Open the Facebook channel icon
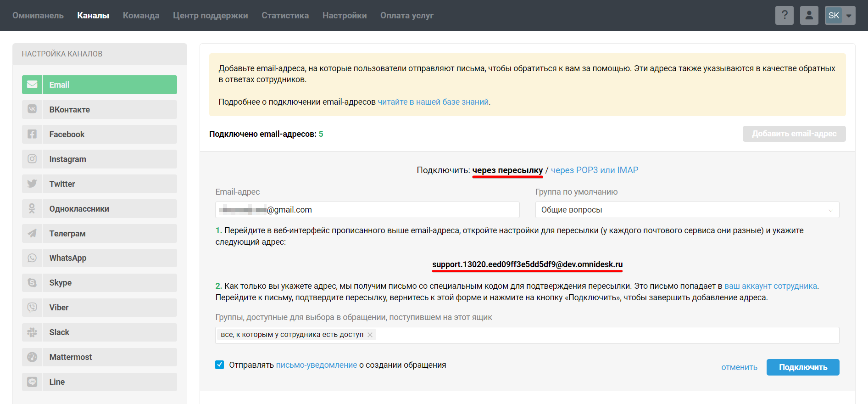Viewport: 868px width, 404px height. click(x=32, y=135)
